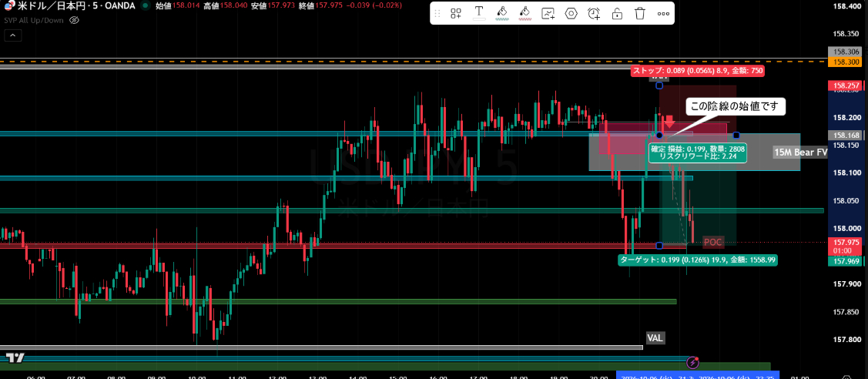The height and width of the screenshot is (379, 868).
Task: Delete the drawing with the trash icon
Action: [x=640, y=13]
